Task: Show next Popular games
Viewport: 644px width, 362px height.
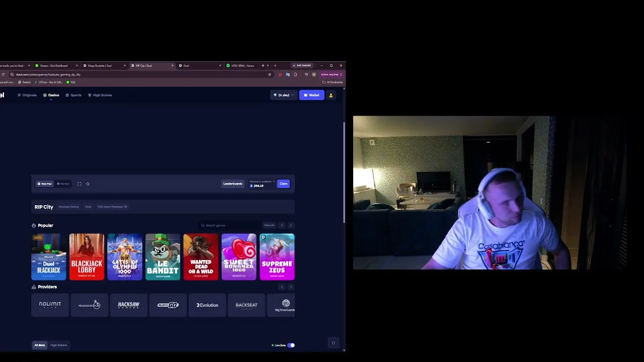Action: [x=291, y=225]
